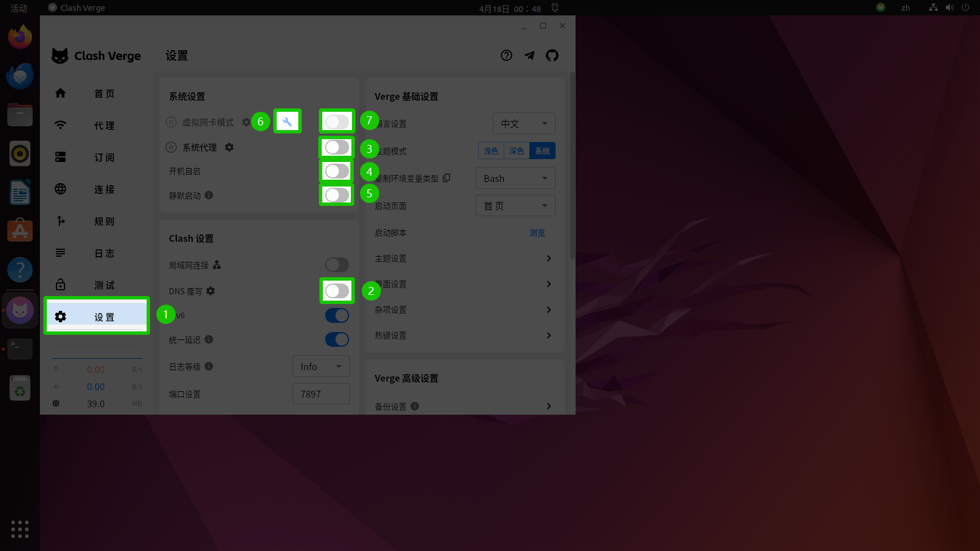The height and width of the screenshot is (551, 980).
Task: Open Terminal from the dock
Action: point(20,349)
